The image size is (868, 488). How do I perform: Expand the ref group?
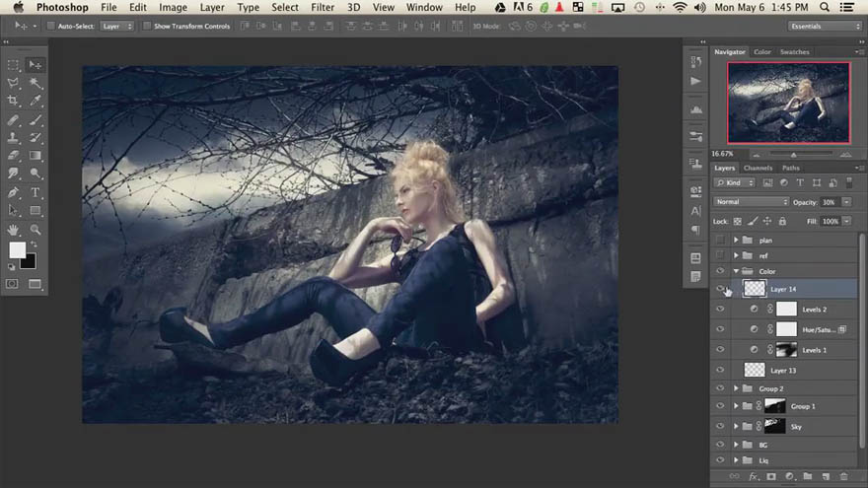point(736,255)
